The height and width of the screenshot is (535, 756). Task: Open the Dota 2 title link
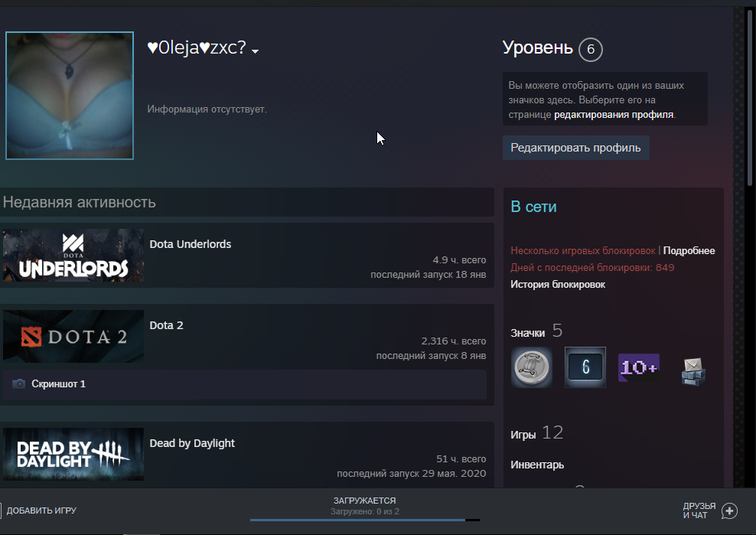tap(166, 325)
